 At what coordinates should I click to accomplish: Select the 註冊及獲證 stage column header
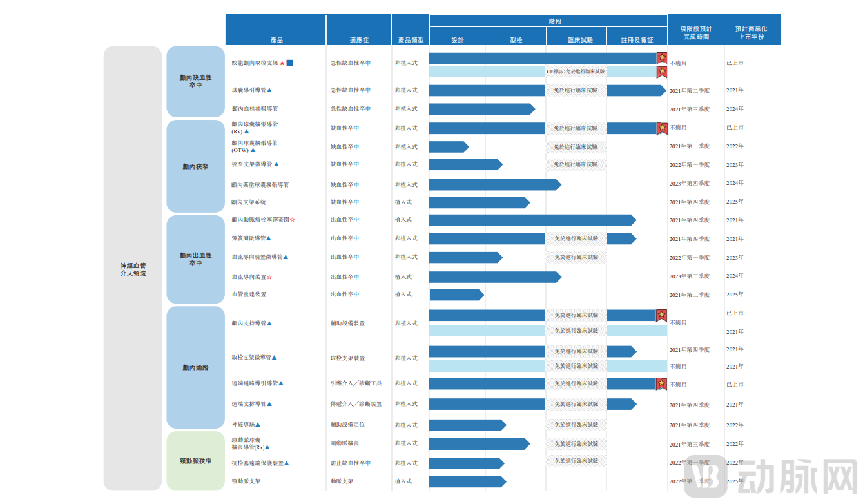click(x=637, y=40)
